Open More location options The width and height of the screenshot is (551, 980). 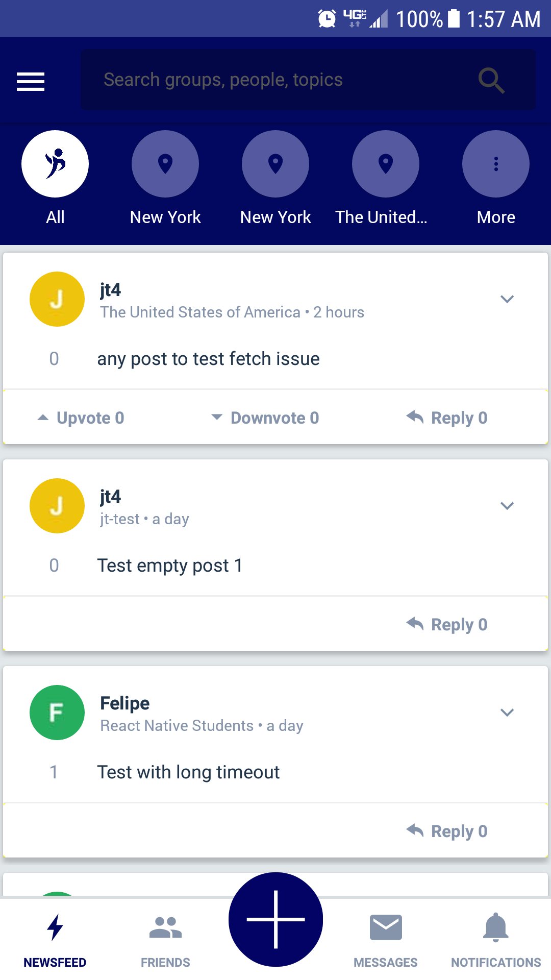click(x=495, y=164)
